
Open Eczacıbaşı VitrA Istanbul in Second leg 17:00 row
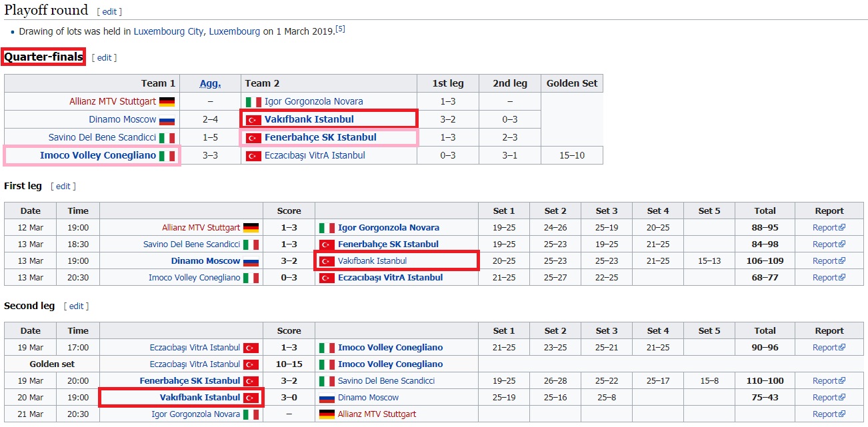pyautogui.click(x=195, y=348)
